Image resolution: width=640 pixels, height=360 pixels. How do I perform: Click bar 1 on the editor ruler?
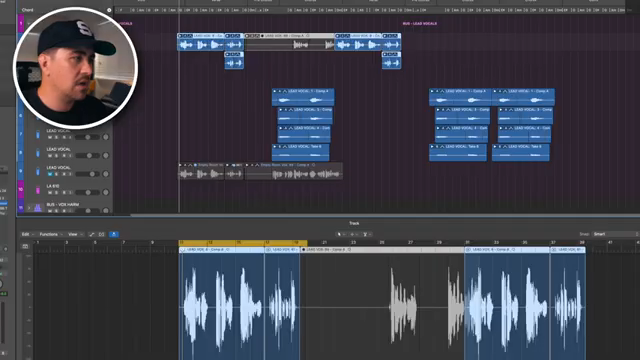pyautogui.click(x=38, y=242)
